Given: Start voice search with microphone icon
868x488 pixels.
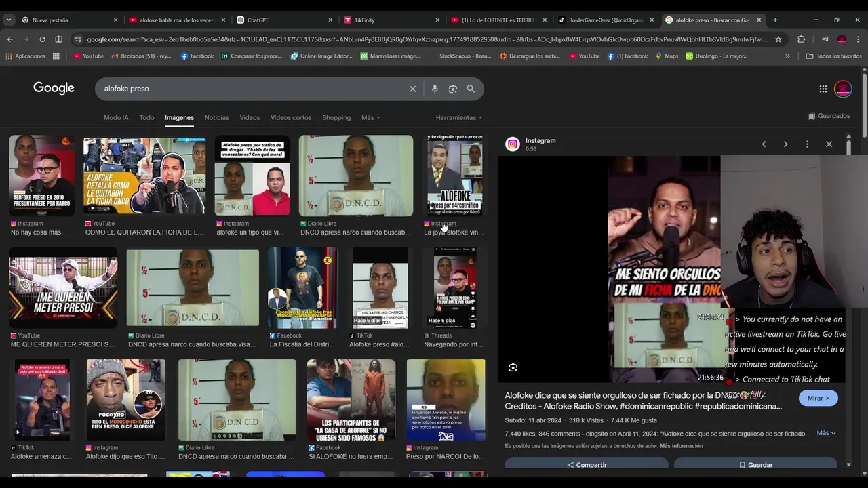Looking at the screenshot, I should (435, 89).
